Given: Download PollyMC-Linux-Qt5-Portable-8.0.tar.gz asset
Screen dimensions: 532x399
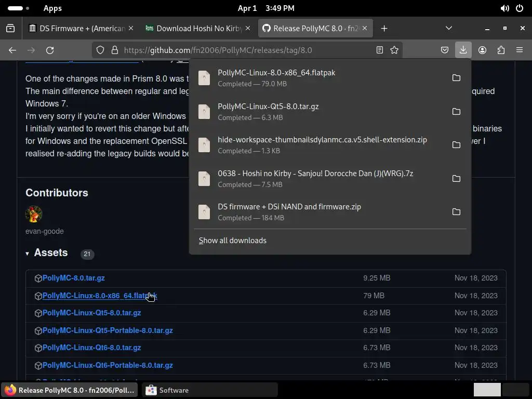Looking at the screenshot, I should click(x=108, y=330).
